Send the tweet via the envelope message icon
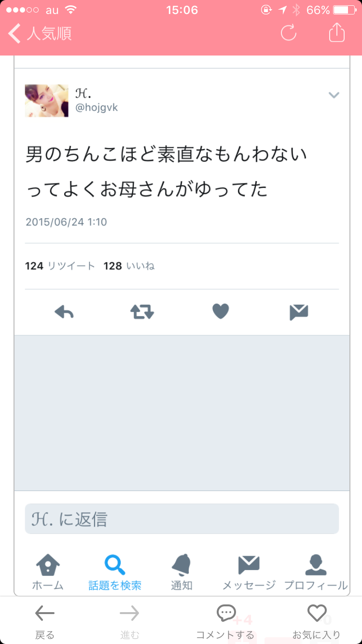The width and height of the screenshot is (362, 644). tap(299, 313)
